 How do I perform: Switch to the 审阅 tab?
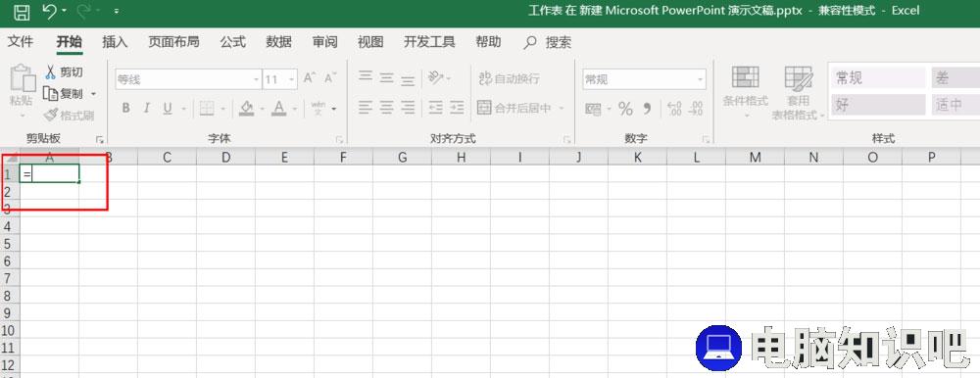tap(325, 42)
